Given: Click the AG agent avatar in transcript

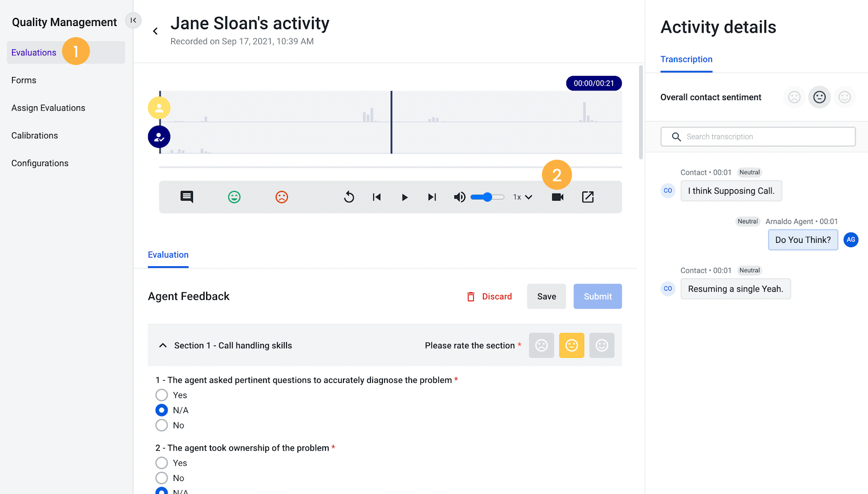Looking at the screenshot, I should coord(851,240).
